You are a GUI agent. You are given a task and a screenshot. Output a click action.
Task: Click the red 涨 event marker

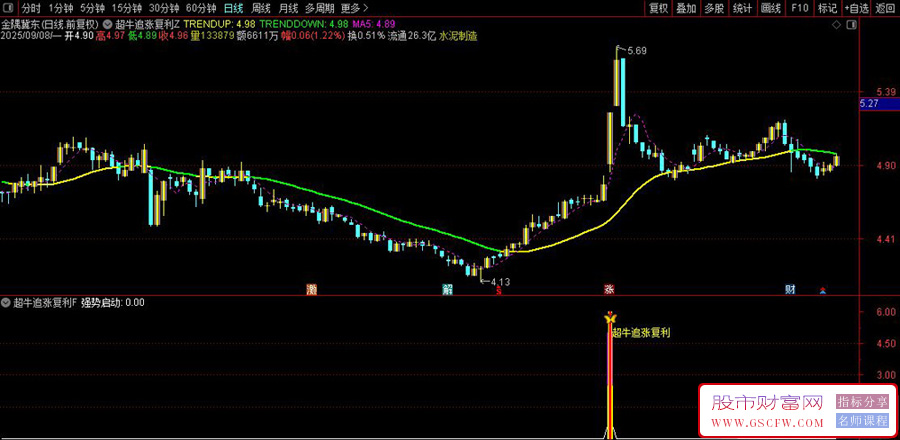click(x=608, y=289)
